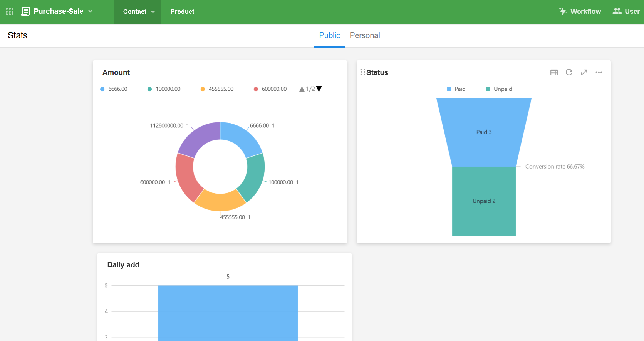Select the Public stats tab
Image resolution: width=644 pixels, height=341 pixels.
pos(329,35)
